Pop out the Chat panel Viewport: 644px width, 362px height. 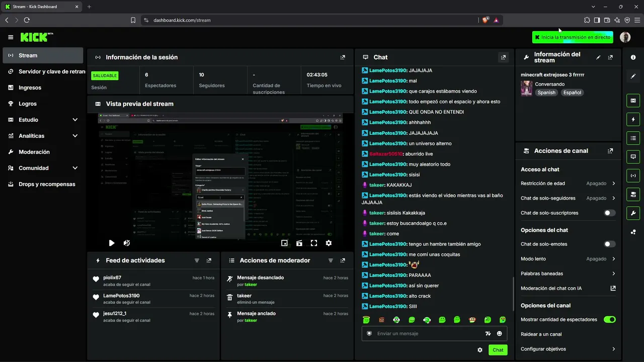[503, 57]
